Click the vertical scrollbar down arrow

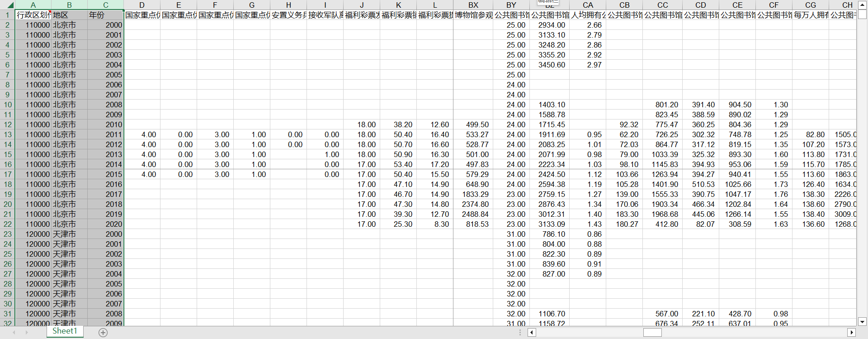coord(862,322)
